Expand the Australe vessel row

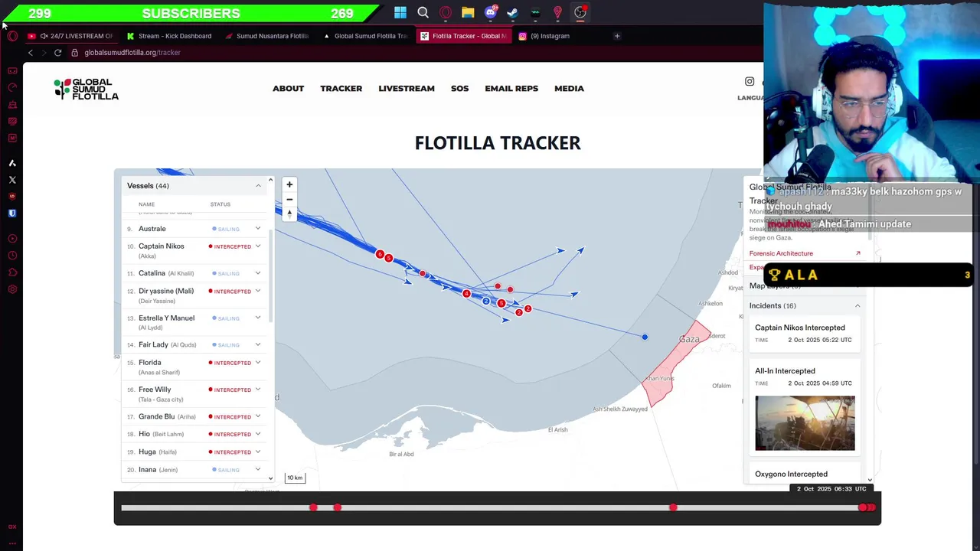tap(258, 229)
